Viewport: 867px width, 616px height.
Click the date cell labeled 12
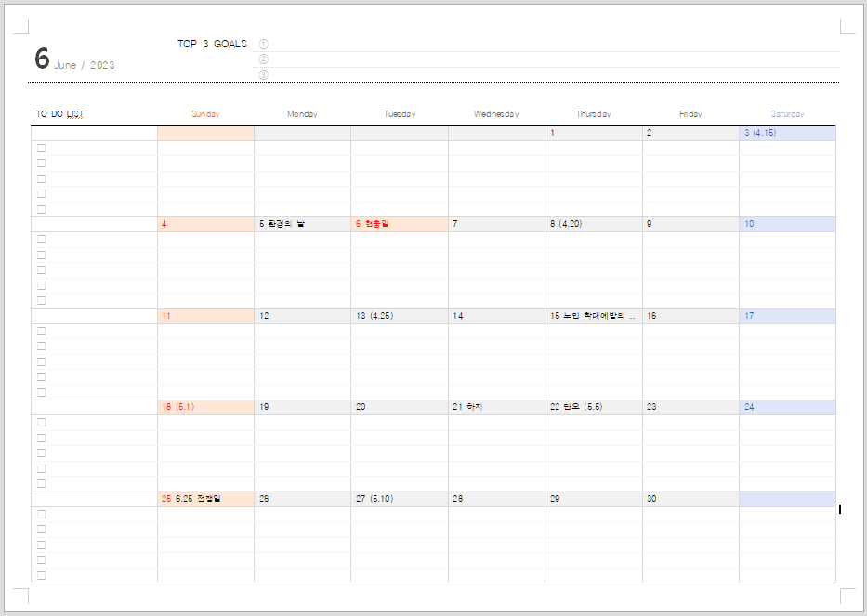pos(302,316)
